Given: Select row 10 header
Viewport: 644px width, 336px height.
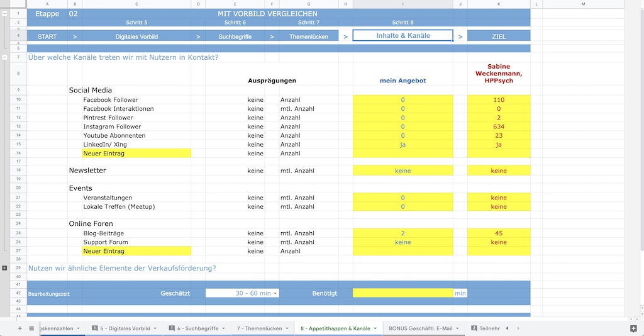Looking at the screenshot, I should (x=18, y=99).
